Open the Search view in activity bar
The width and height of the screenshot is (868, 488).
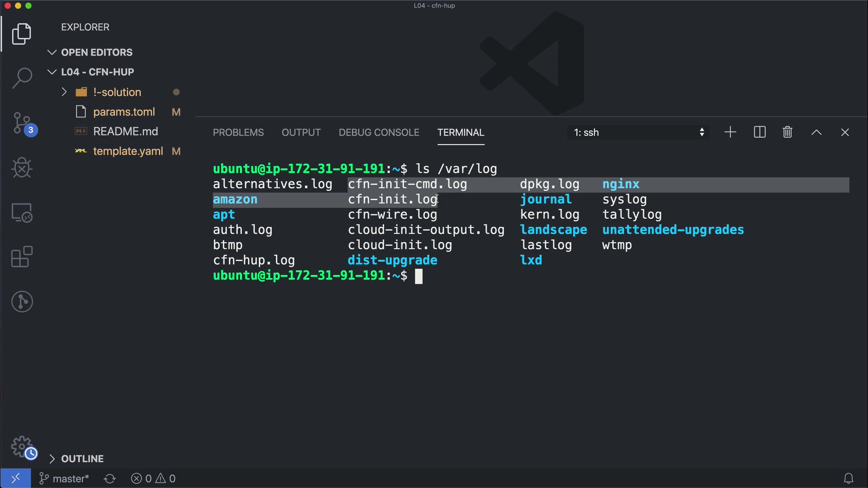[22, 78]
